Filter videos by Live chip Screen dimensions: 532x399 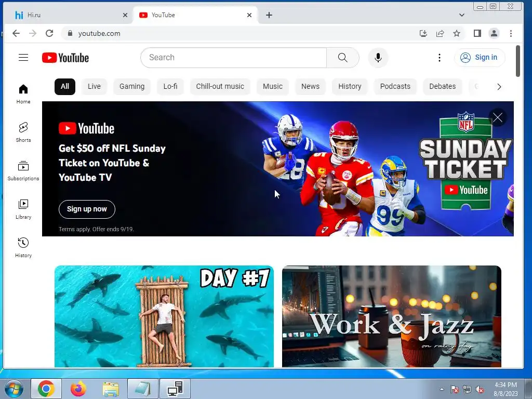(x=94, y=87)
